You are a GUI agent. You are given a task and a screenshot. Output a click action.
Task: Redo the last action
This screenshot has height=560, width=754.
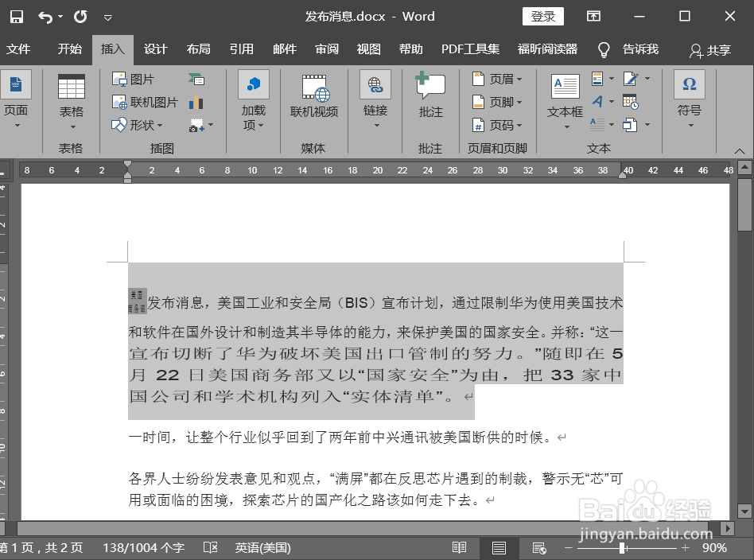80,17
